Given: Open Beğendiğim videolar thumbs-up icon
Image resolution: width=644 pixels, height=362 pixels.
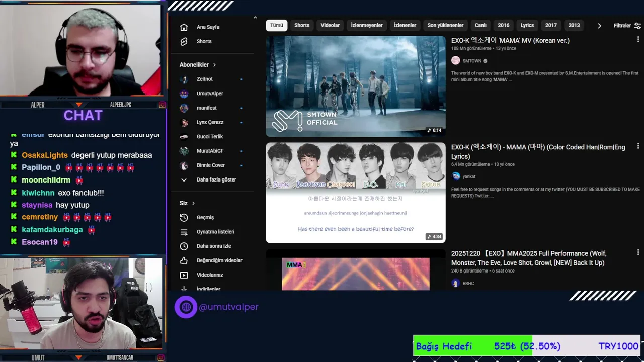Looking at the screenshot, I should coord(184,260).
